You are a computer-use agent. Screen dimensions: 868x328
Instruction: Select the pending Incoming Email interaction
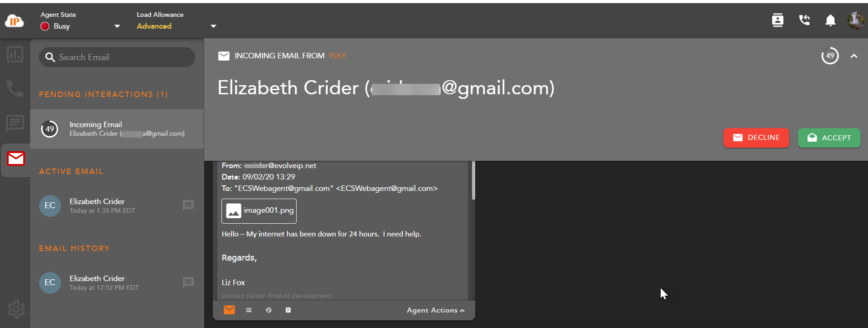[x=117, y=129]
